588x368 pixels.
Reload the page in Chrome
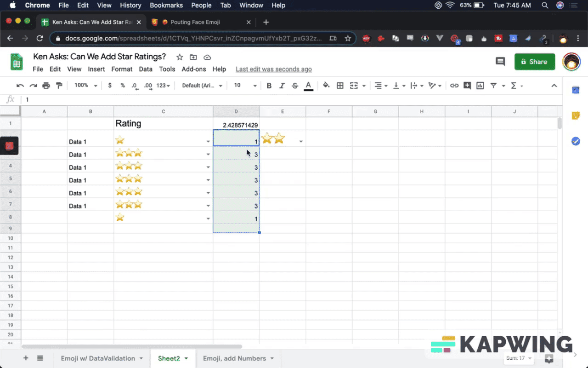coord(40,38)
